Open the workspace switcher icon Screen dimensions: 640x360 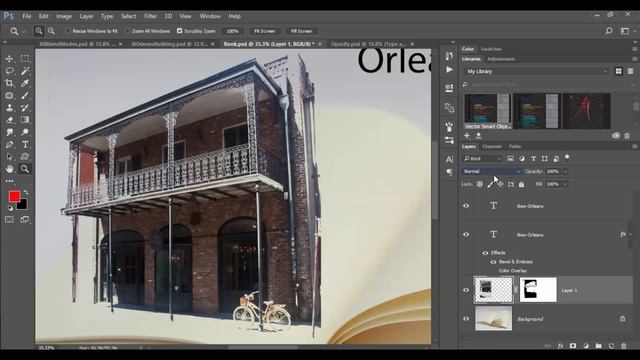tap(625, 31)
